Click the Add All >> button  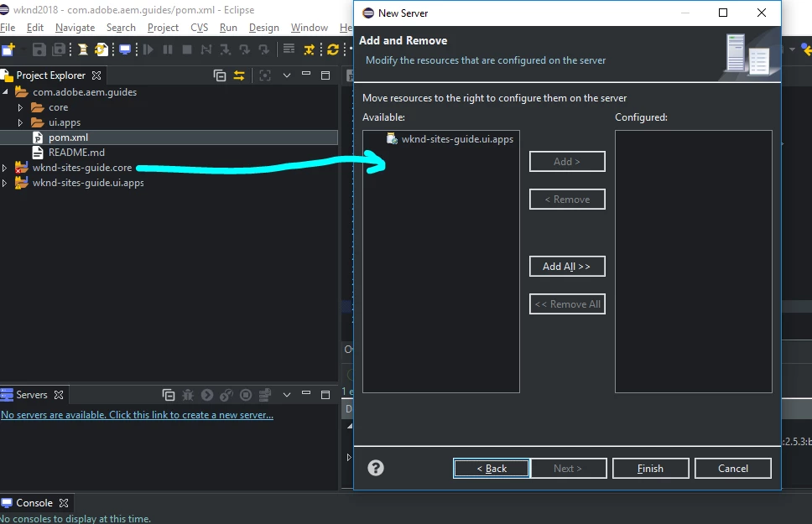[567, 266]
